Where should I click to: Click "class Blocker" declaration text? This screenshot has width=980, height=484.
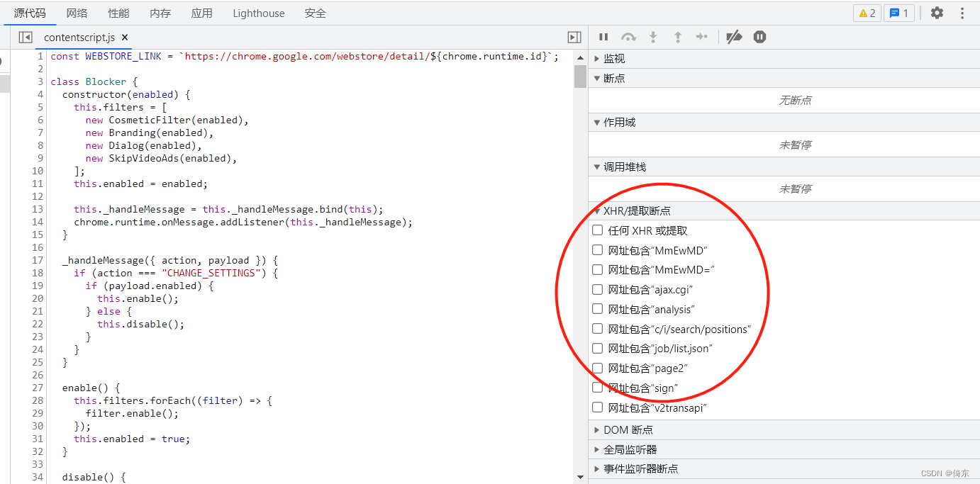tap(89, 81)
